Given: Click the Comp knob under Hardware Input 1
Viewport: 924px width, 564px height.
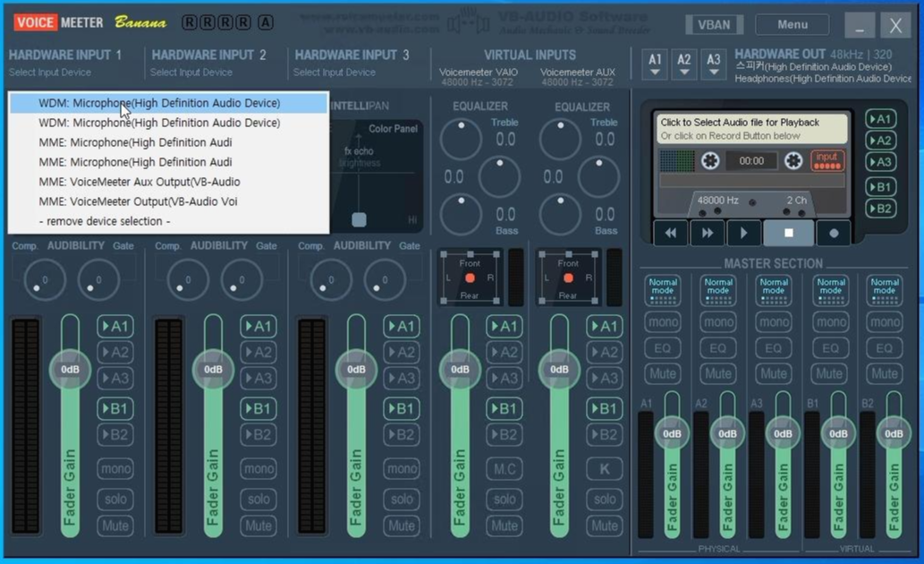Looking at the screenshot, I should coord(45,279).
